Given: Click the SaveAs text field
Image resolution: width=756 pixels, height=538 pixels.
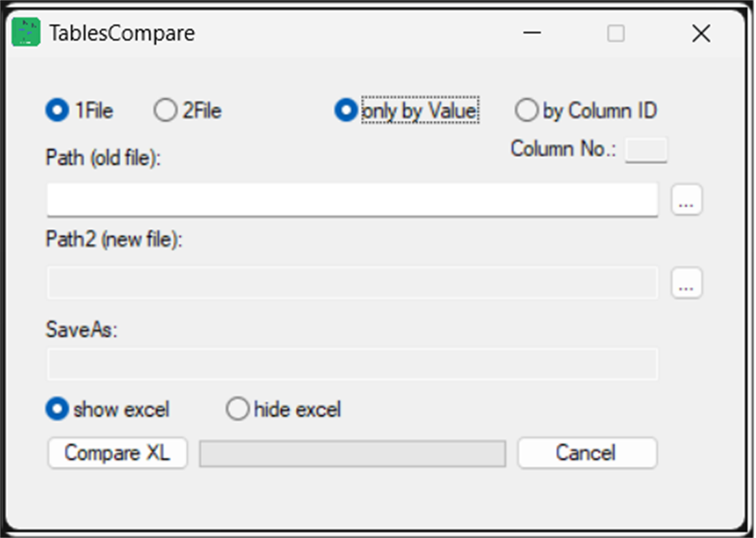Looking at the screenshot, I should (352, 364).
